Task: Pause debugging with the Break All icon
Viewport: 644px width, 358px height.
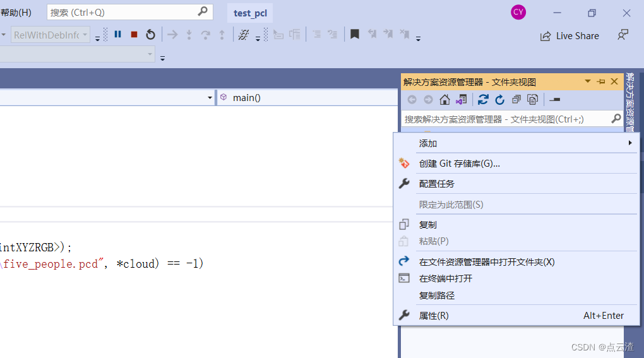Action: (x=117, y=35)
